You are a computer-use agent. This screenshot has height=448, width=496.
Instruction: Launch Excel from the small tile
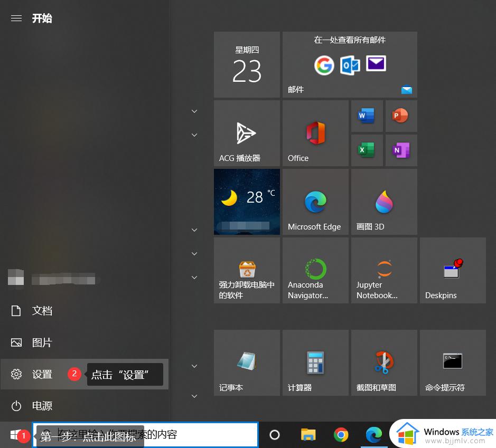pos(367,150)
